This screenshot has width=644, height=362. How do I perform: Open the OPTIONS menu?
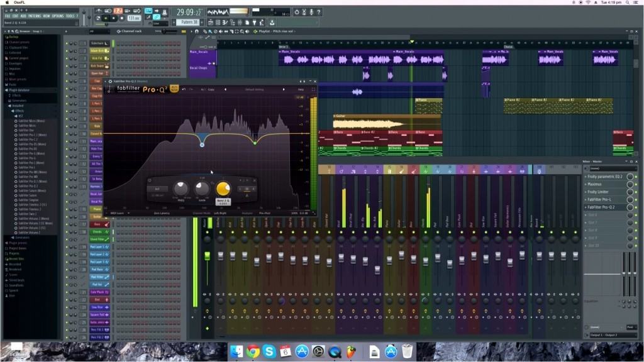58,16
